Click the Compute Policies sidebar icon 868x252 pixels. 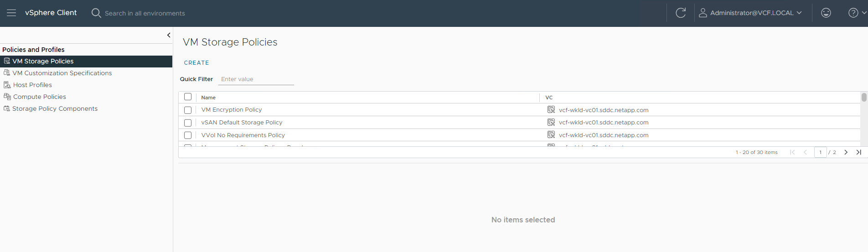click(x=7, y=97)
